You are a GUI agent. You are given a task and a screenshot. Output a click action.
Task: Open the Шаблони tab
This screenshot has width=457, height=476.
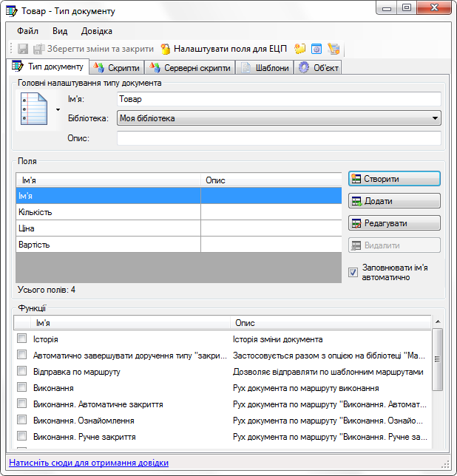pos(265,68)
